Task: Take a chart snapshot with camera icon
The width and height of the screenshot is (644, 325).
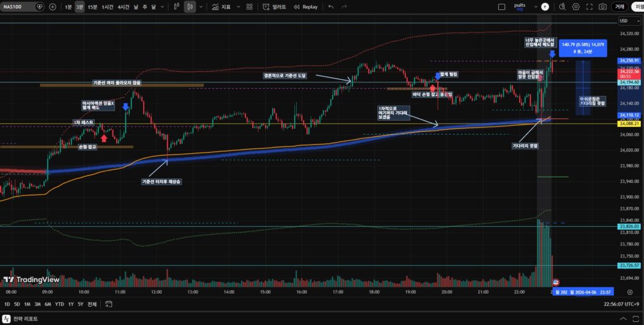Action: 602,7
